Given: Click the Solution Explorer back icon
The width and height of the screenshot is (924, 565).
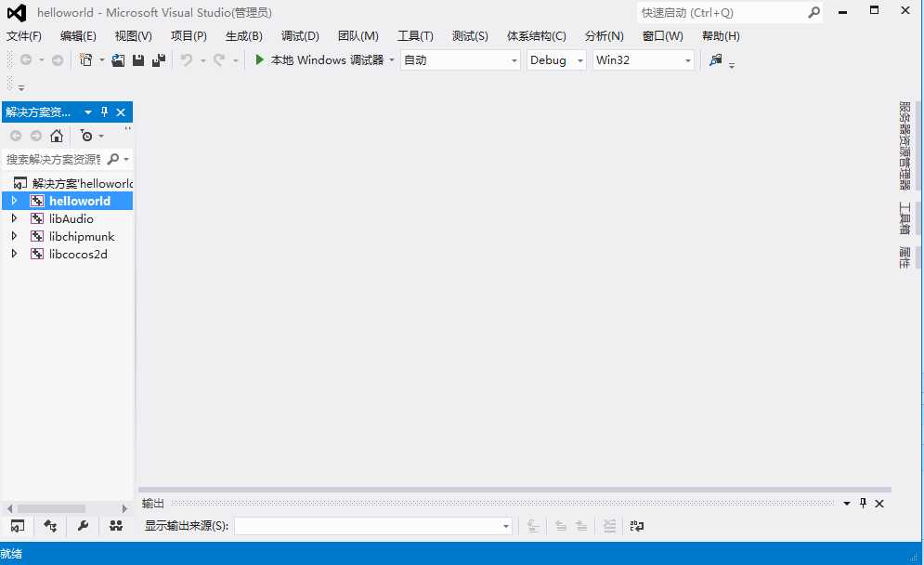Looking at the screenshot, I should click(x=16, y=137).
